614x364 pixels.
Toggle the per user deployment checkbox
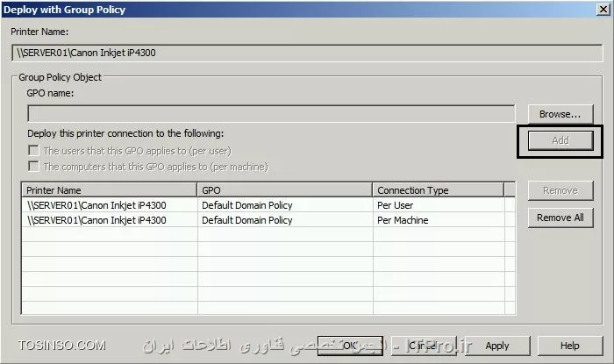pos(33,151)
